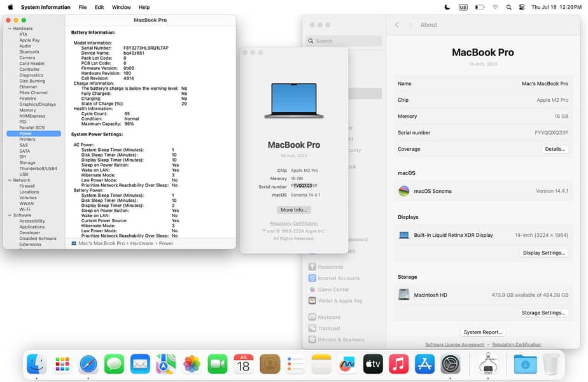Open the Music app from the dock
The height and width of the screenshot is (382, 588).
tap(398, 364)
